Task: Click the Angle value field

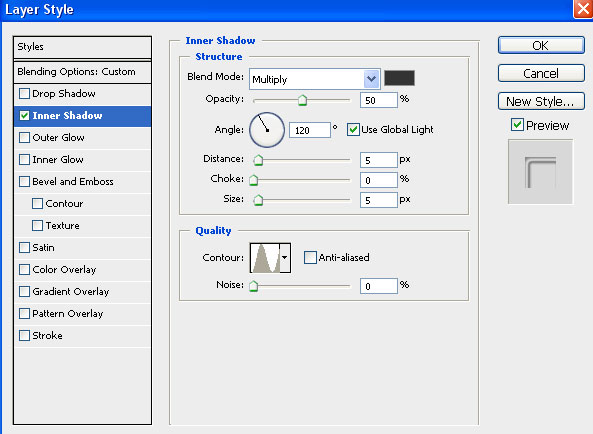Action: [310, 130]
